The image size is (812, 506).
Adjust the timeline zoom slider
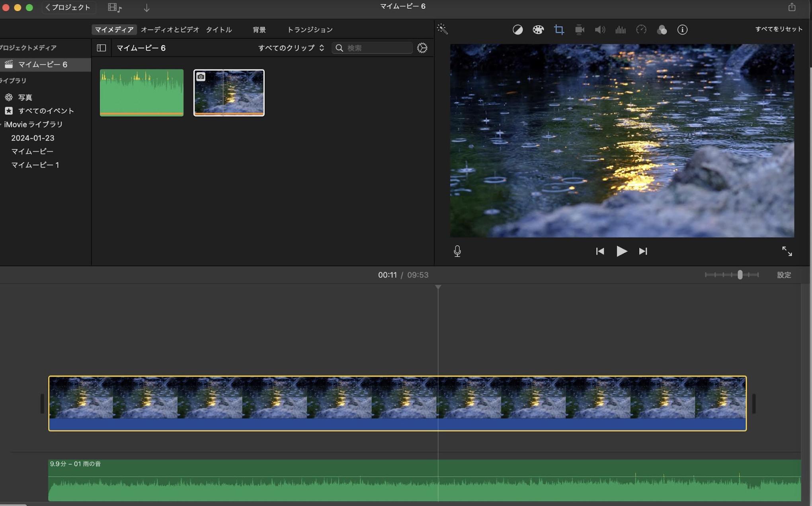click(x=740, y=275)
